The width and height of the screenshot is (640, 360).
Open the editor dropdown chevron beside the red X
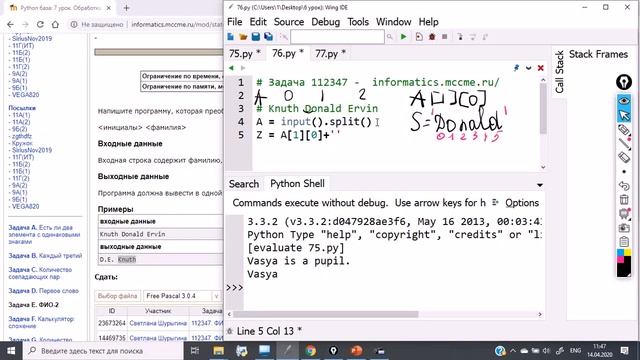click(529, 68)
